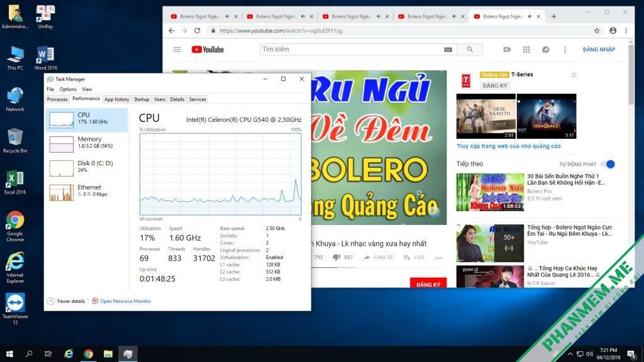
Task: Switch to the Processes tab
Action: (x=57, y=99)
